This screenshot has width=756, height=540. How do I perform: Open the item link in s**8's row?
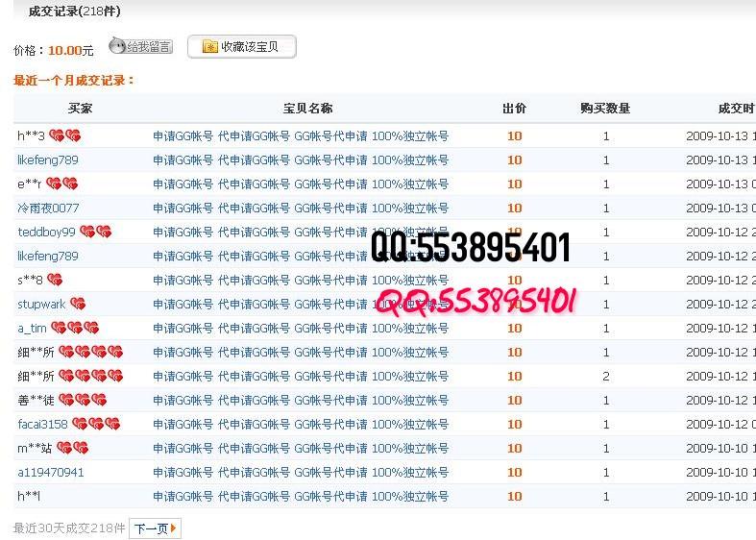[x=301, y=281]
